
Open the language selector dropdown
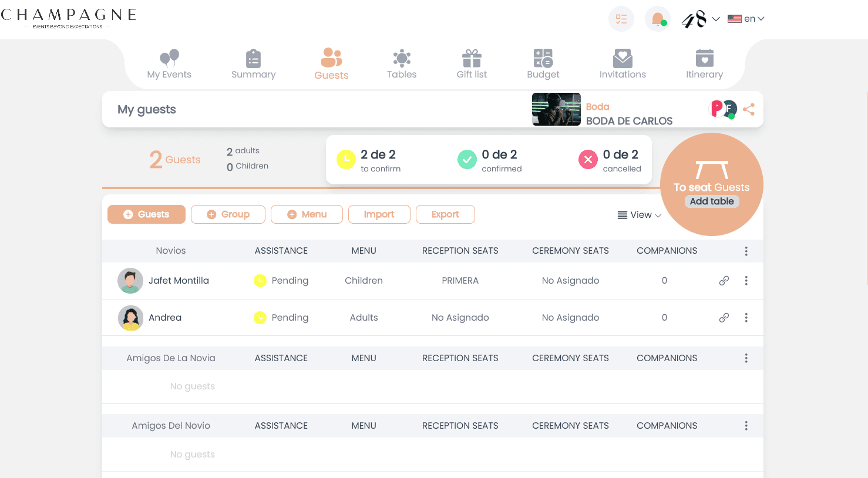[746, 18]
